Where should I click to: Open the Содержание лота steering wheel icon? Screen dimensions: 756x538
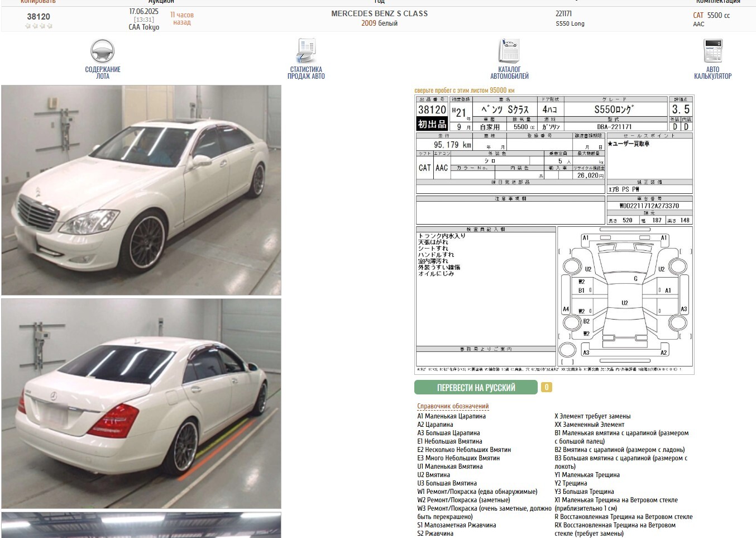(103, 51)
